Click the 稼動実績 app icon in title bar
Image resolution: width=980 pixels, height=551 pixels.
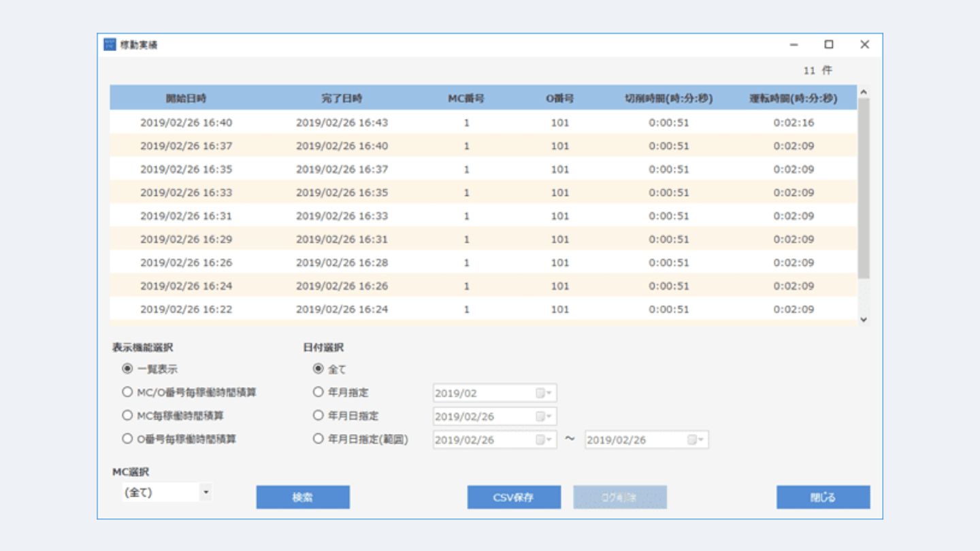point(110,45)
